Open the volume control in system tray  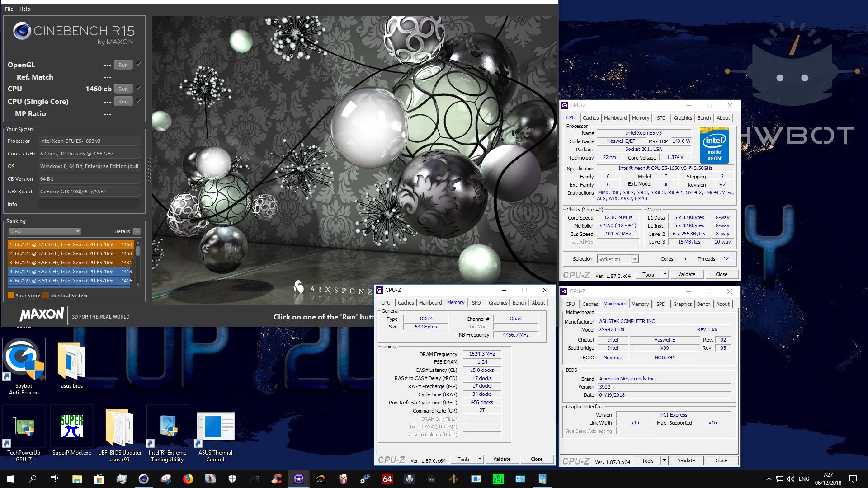pyautogui.click(x=791, y=479)
